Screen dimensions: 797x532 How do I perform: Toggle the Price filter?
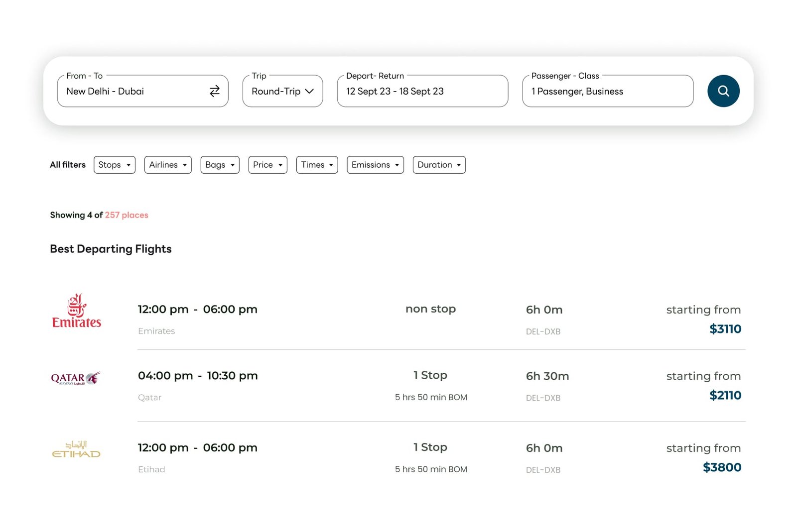tap(267, 165)
